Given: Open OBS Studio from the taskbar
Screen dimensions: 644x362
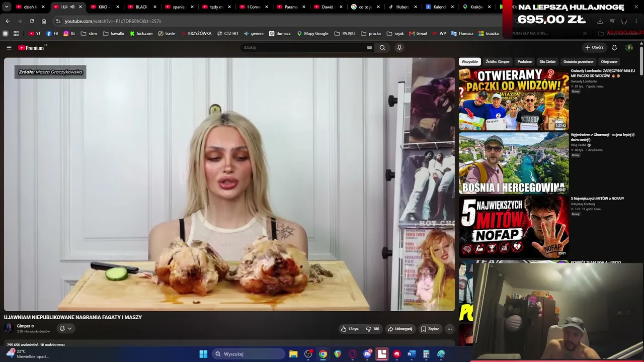Looking at the screenshot, I should [x=308, y=354].
